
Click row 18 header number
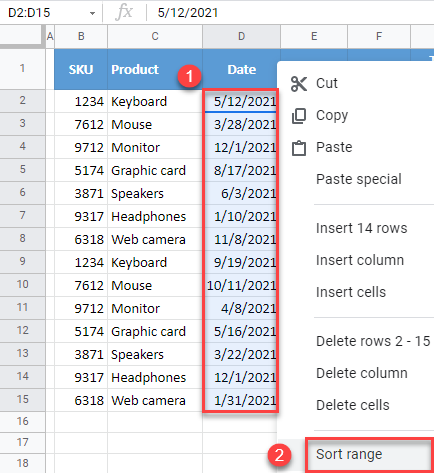coord(22,463)
